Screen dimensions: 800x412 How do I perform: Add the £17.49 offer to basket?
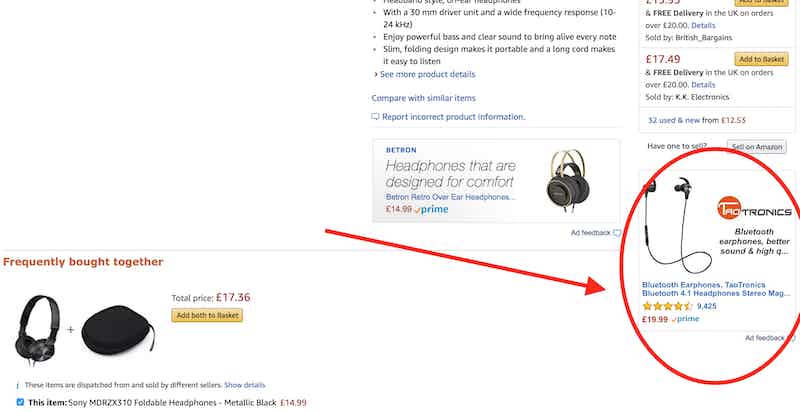pyautogui.click(x=763, y=60)
